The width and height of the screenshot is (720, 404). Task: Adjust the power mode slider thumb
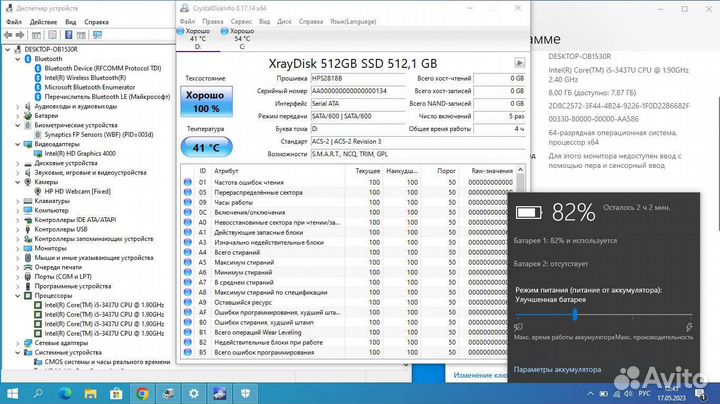[574, 314]
